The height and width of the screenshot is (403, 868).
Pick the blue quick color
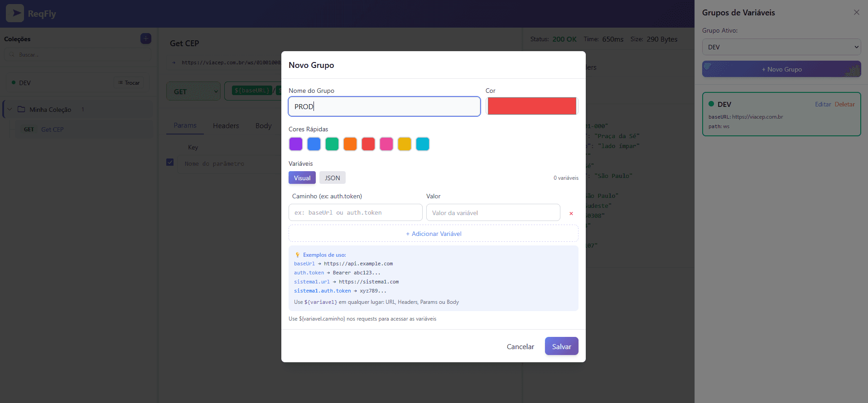click(314, 144)
